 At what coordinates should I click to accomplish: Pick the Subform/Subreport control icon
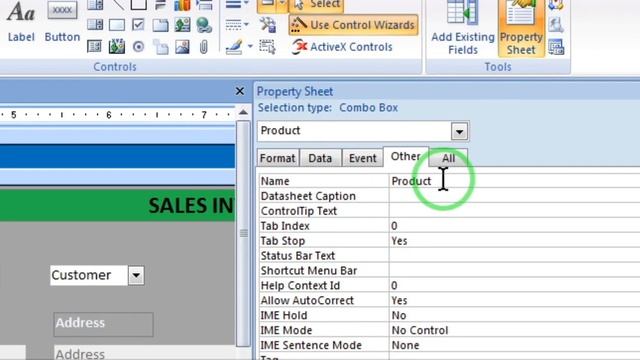(95, 47)
